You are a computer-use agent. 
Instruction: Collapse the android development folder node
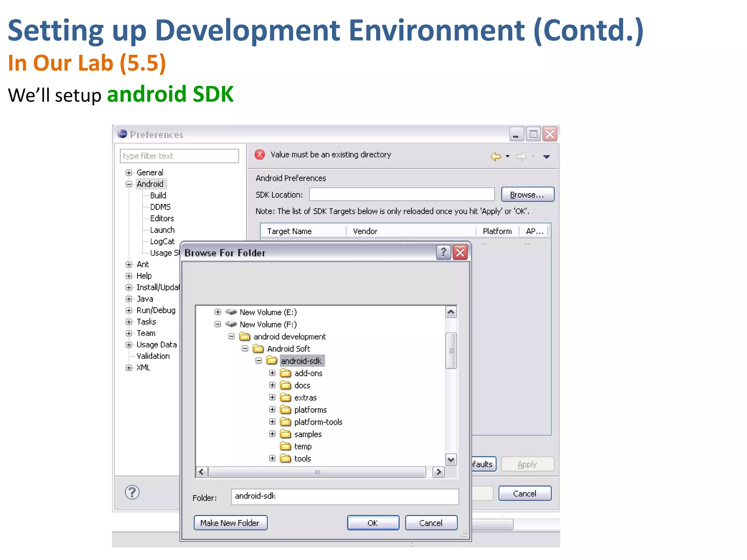(x=231, y=336)
